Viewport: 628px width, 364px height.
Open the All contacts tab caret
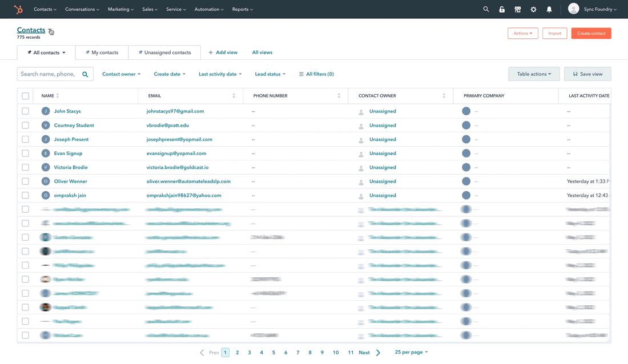(64, 52)
